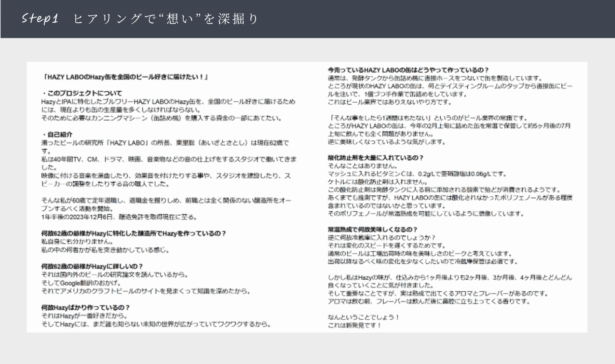Click the line starting "マッシュに入れるビタミンCは"
Image resolution: width=615 pixels, height=364 pixels.
[x=418, y=174]
